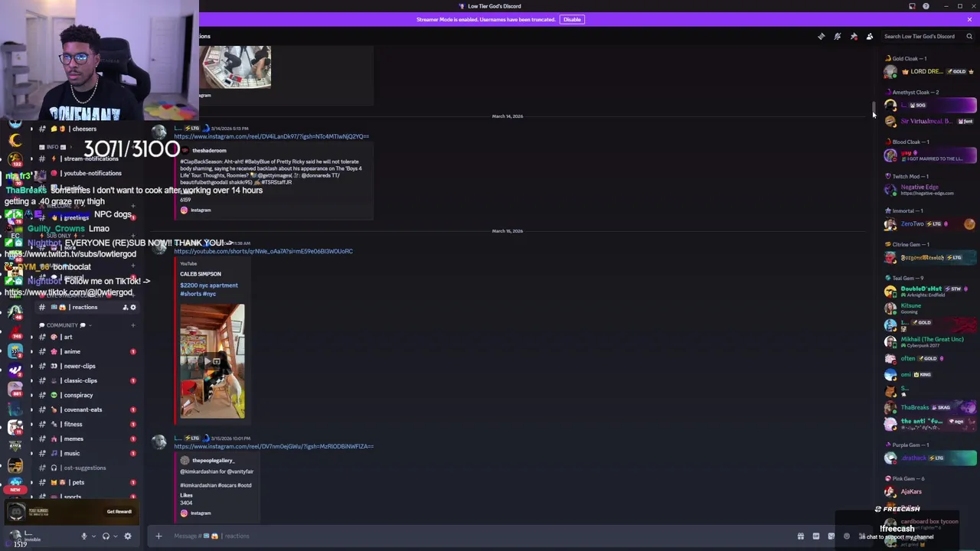The image size is (980, 551).
Task: Open Kitsune member profile
Action: click(930, 308)
